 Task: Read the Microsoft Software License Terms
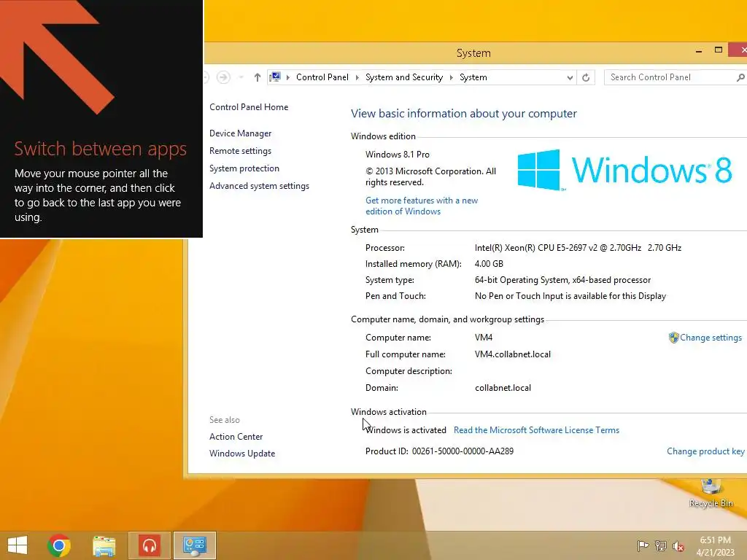(x=536, y=430)
